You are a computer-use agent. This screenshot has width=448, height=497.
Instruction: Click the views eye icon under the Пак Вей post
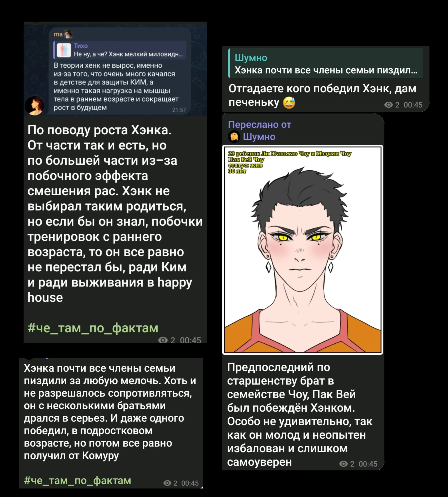point(343,464)
